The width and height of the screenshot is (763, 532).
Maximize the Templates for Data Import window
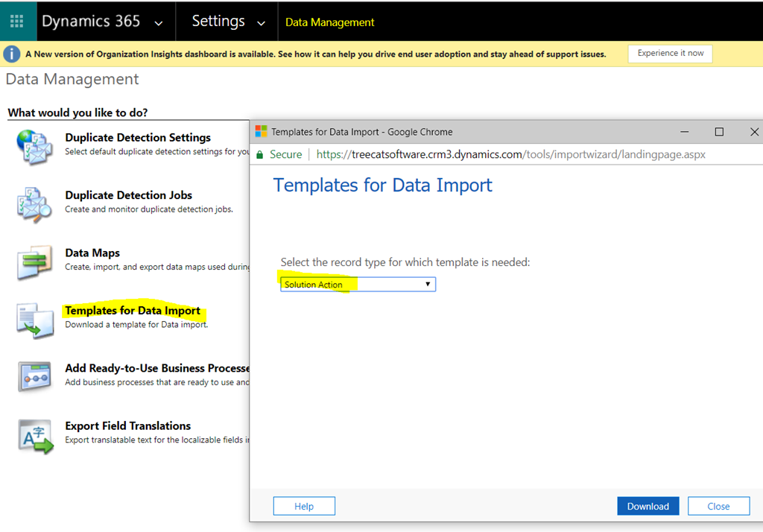click(719, 132)
